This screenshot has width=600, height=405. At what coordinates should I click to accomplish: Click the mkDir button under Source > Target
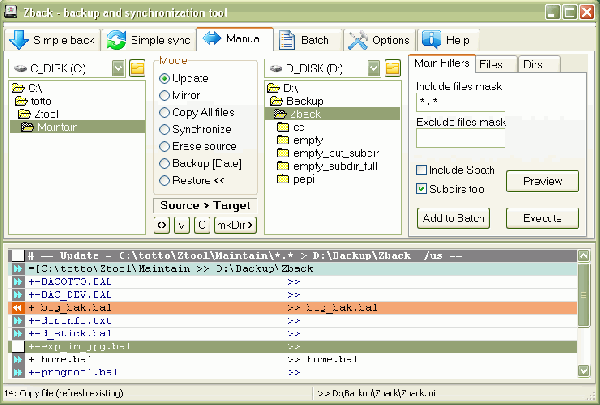pos(233,225)
